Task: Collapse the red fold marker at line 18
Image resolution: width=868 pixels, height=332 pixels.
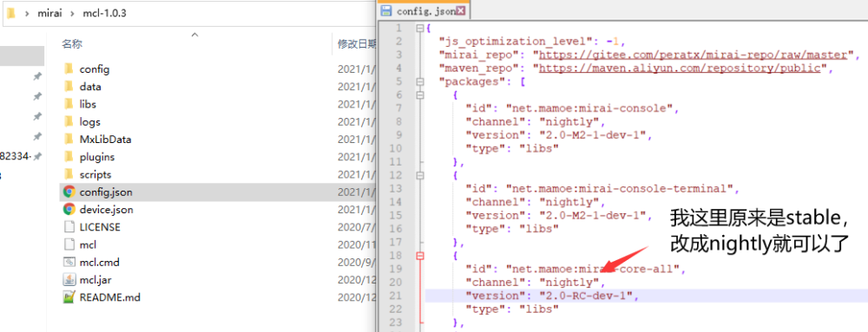Action: coord(419,256)
